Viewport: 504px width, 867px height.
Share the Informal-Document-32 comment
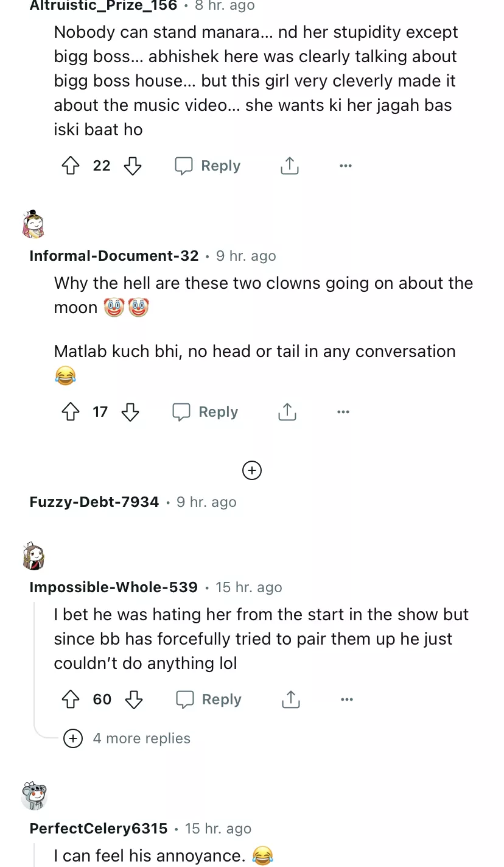point(287,412)
